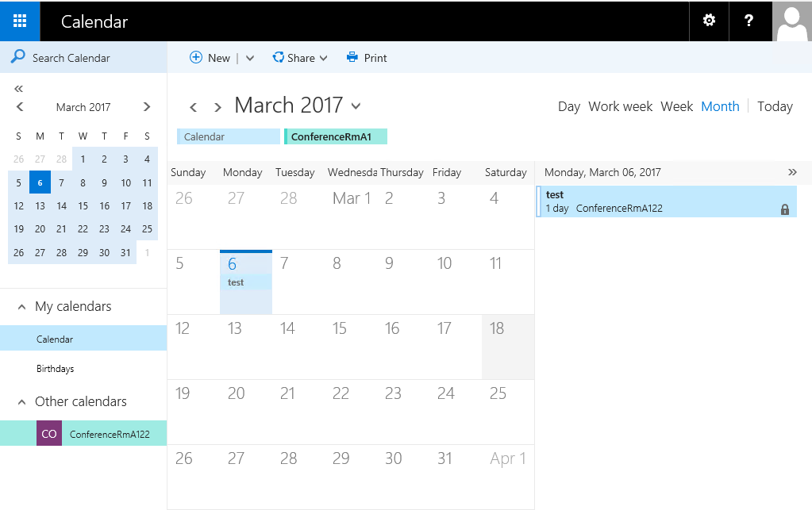Go to next month in mini calendar
The image size is (812, 510).
point(147,107)
